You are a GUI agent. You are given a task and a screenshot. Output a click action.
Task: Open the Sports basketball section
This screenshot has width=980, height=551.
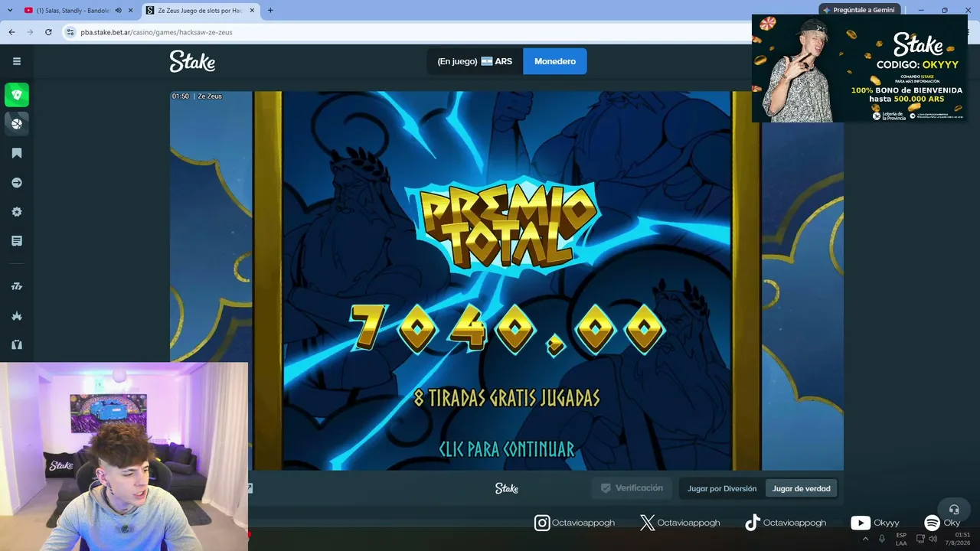(17, 124)
